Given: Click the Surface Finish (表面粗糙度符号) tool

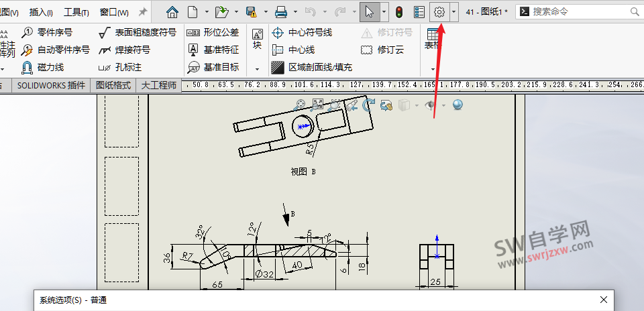Looking at the screenshot, I should [x=138, y=32].
